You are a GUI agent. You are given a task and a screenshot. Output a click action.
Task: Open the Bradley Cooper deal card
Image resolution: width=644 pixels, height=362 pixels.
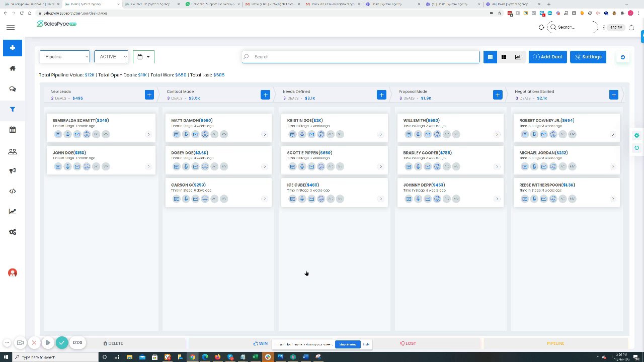(x=451, y=159)
